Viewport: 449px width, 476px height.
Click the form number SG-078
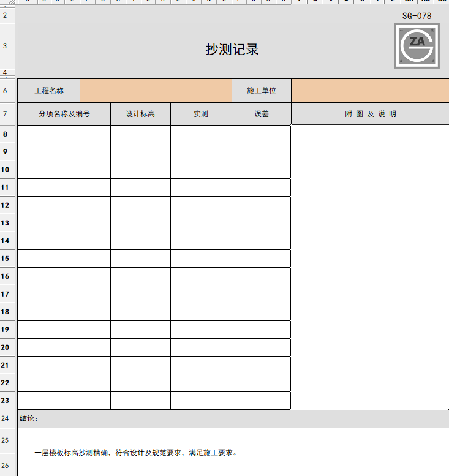click(417, 16)
